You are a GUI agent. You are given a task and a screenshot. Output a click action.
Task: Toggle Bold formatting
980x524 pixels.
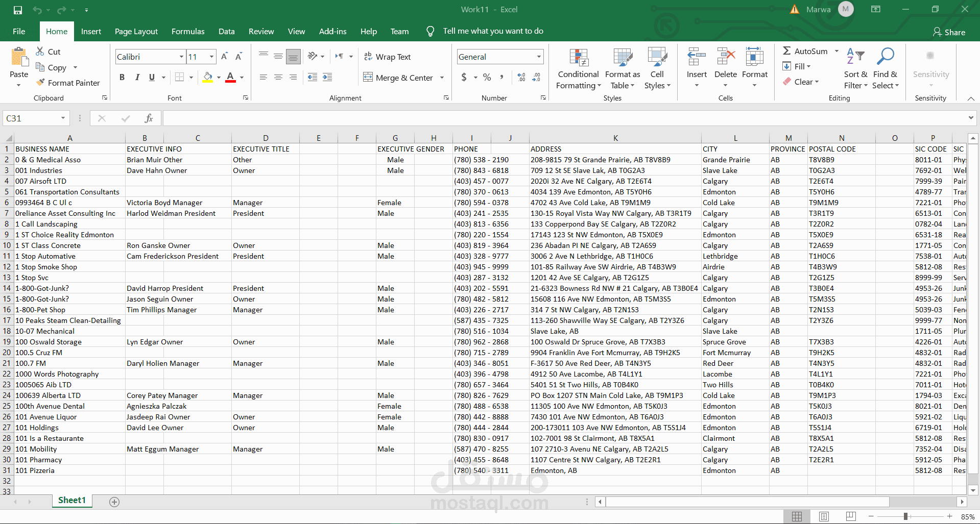(122, 77)
